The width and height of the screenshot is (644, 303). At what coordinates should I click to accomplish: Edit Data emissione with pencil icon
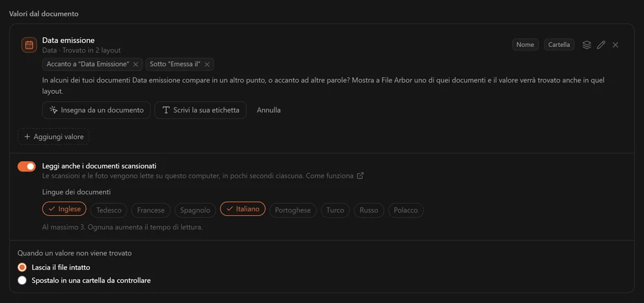tap(601, 45)
